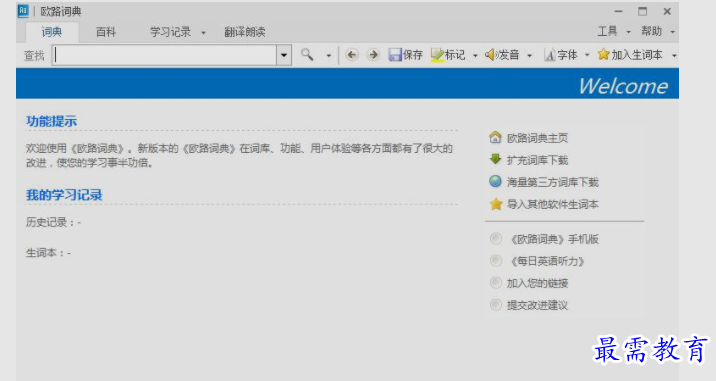Screen dimensions: 716x381
Task: Open the 加入您的链接 link
Action: point(537,283)
